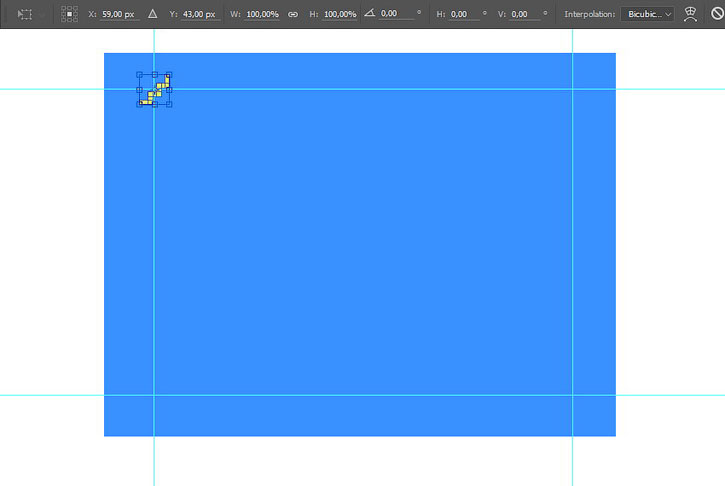Edit the rotation angle field 0,00

coord(396,14)
